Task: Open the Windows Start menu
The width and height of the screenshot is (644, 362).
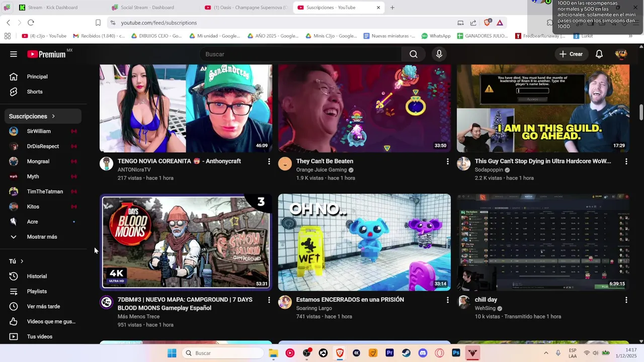Action: [x=172, y=353]
